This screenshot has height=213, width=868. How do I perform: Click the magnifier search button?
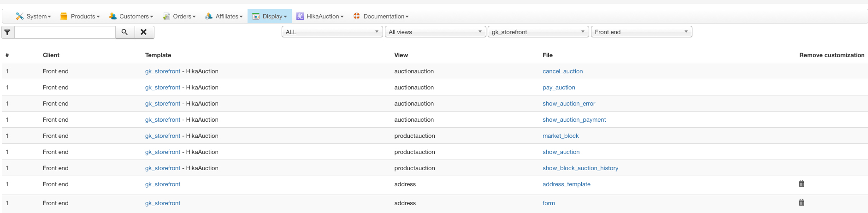coord(124,32)
